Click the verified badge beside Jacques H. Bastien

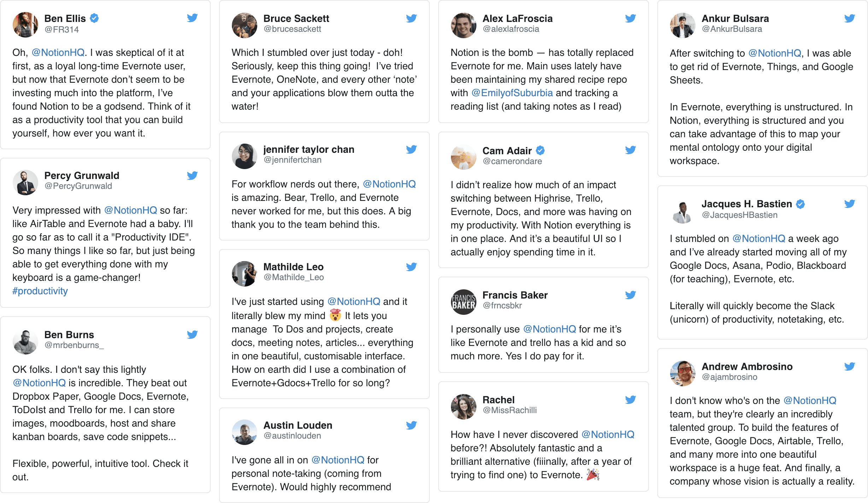click(800, 204)
